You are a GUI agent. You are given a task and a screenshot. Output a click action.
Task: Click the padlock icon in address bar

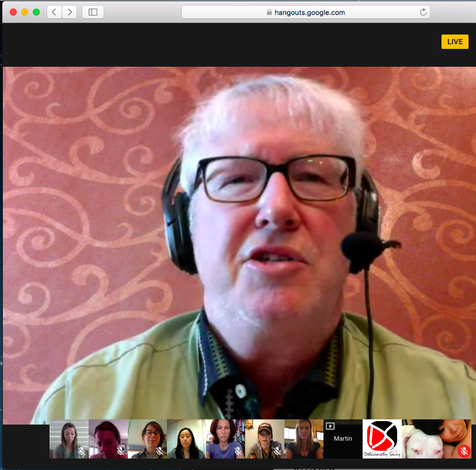[269, 12]
